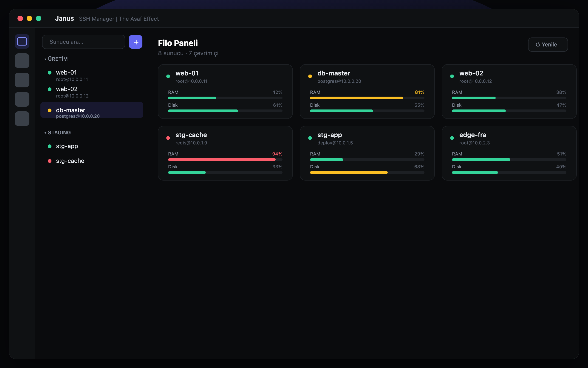588x368 pixels.
Task: Click the green status dot on stg-app card
Action: pos(310,138)
